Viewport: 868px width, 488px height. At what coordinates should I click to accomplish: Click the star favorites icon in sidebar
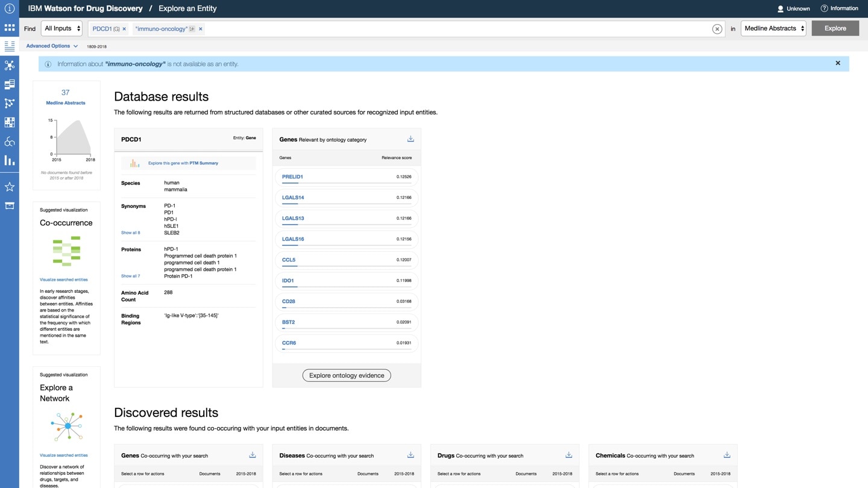coord(10,187)
